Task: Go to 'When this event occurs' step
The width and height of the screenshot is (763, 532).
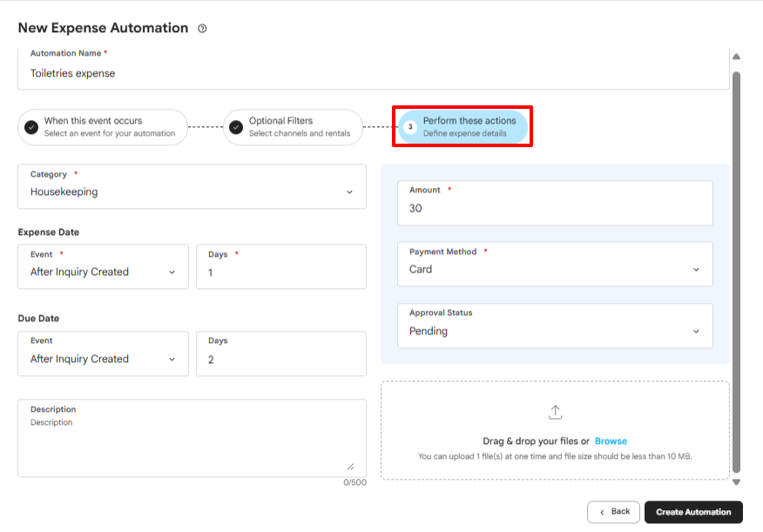Action: [103, 127]
